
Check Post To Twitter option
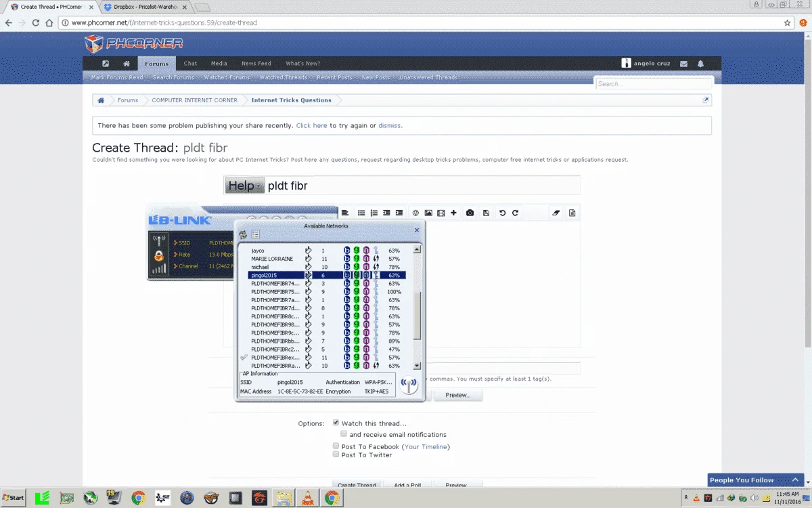(x=336, y=454)
